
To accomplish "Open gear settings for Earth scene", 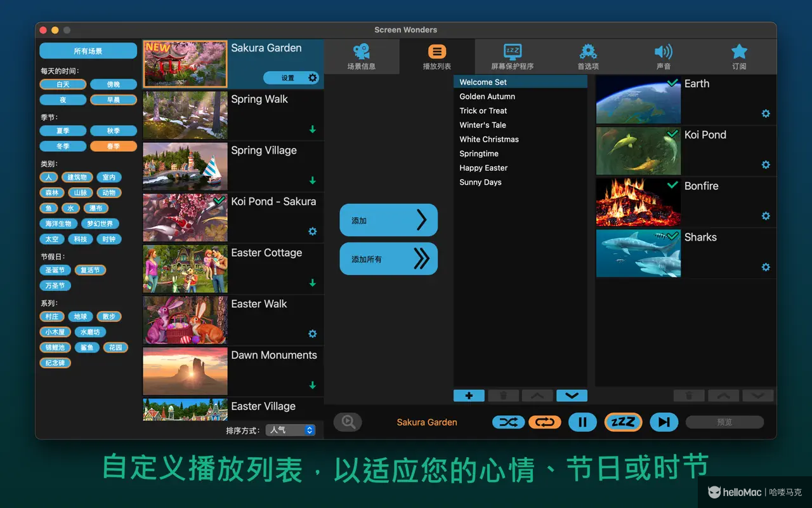I will pos(766,114).
